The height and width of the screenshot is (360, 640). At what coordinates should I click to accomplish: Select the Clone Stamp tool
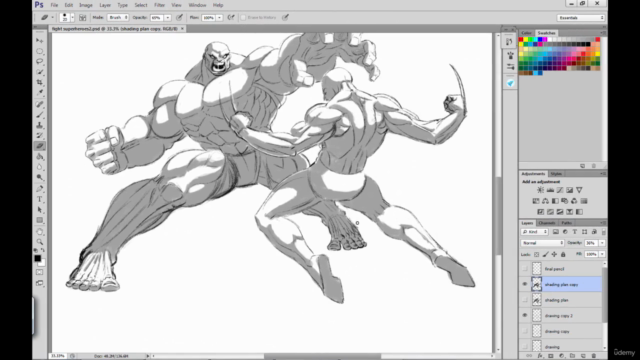[40, 125]
